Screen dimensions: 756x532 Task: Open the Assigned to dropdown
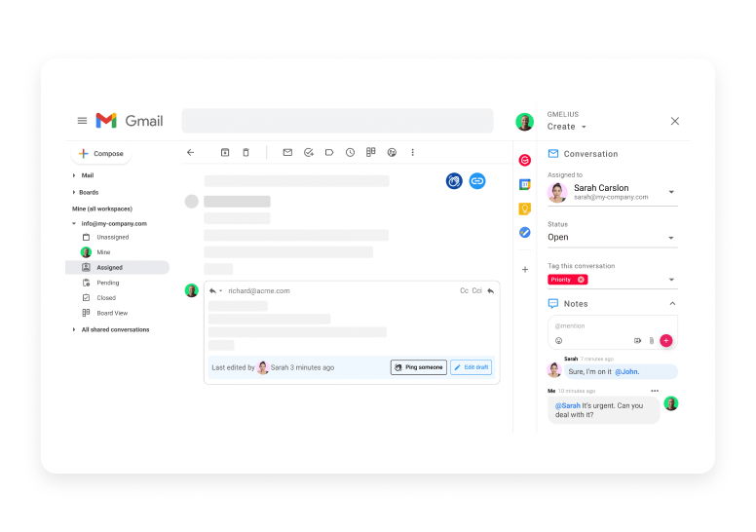click(670, 192)
